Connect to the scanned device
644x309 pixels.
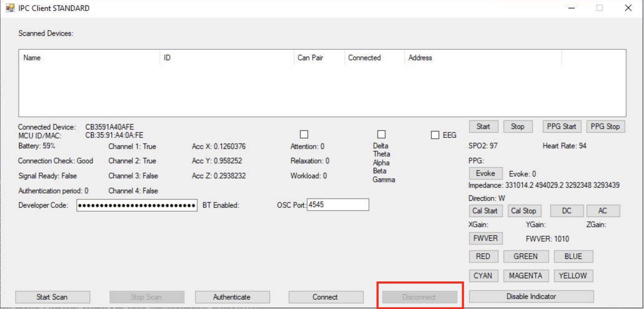coord(326,297)
